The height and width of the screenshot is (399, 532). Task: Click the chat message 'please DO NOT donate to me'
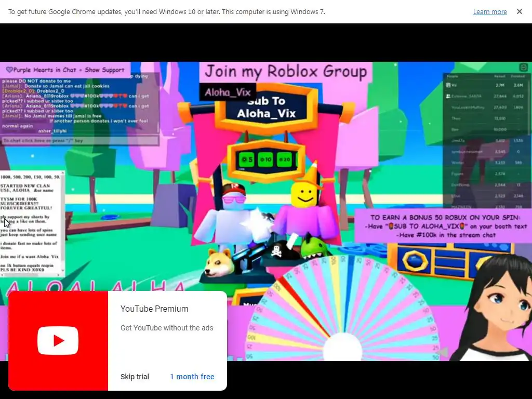click(36, 81)
